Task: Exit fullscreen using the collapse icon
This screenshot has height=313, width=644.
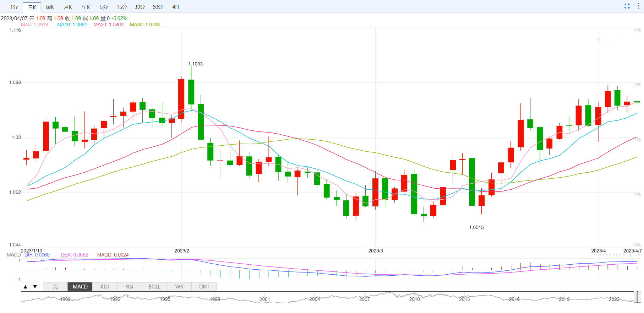Action: pos(627,6)
